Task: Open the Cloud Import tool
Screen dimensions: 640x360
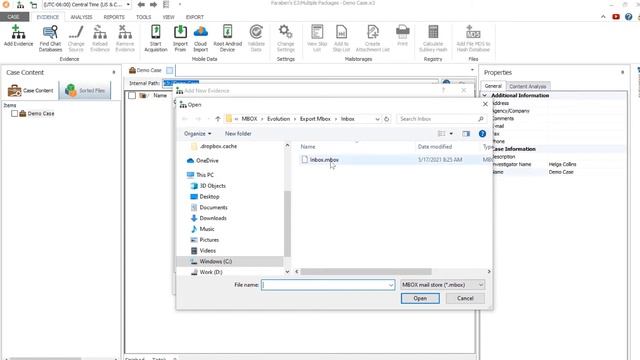Action: [x=200, y=38]
